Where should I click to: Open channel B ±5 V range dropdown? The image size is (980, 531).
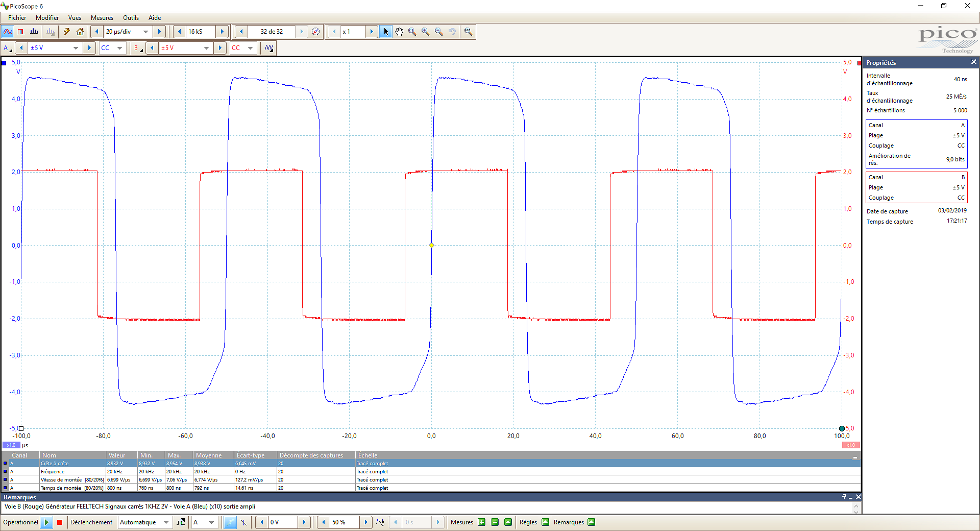click(206, 48)
